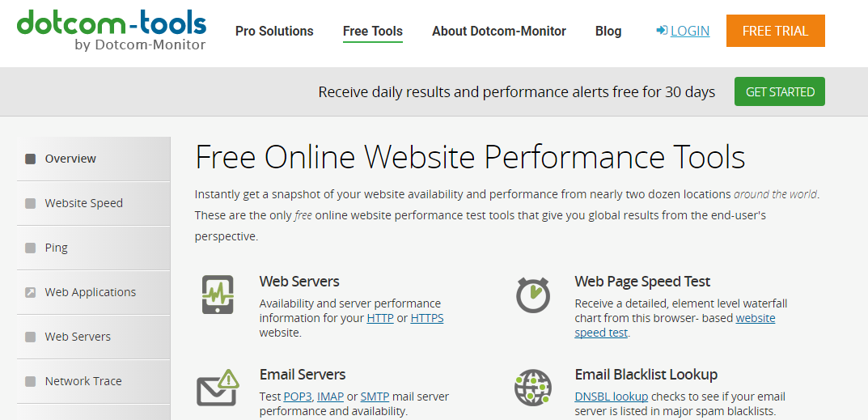Click the green GET STARTED button
Viewport: 868px width, 420px height.
pyautogui.click(x=780, y=91)
